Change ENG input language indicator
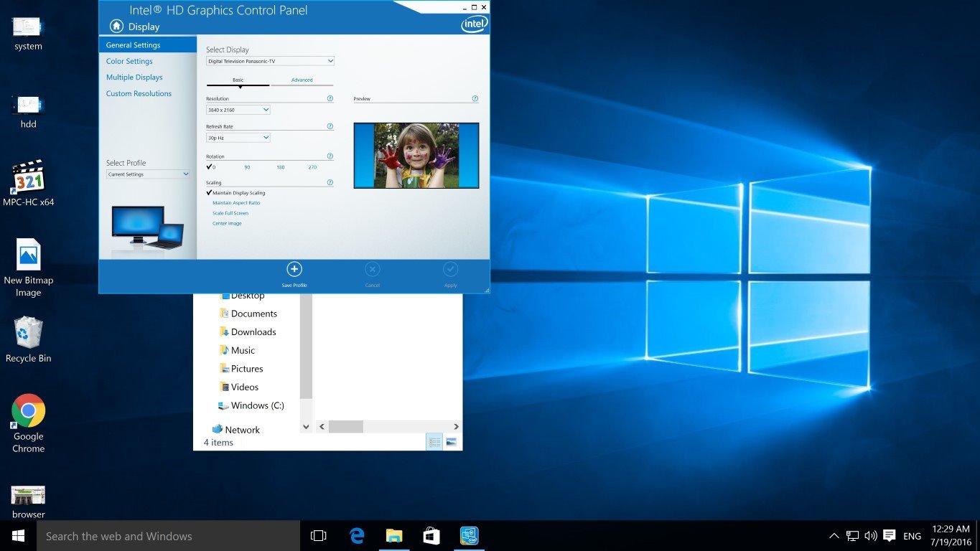 912,536
